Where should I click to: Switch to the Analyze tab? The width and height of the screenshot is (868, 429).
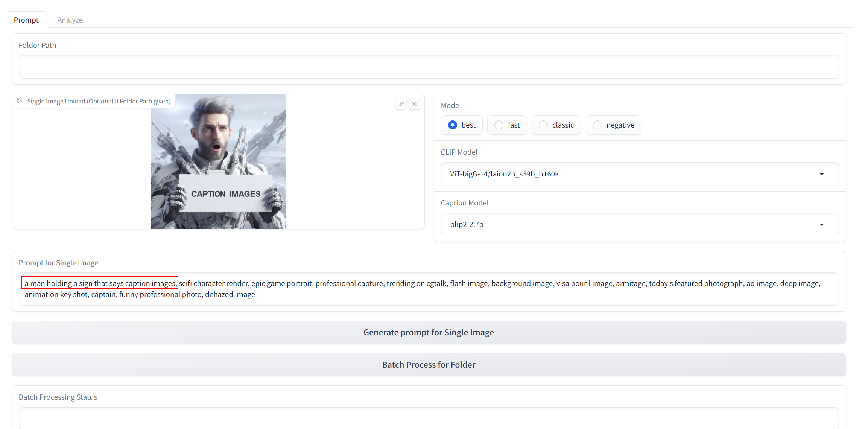point(70,20)
